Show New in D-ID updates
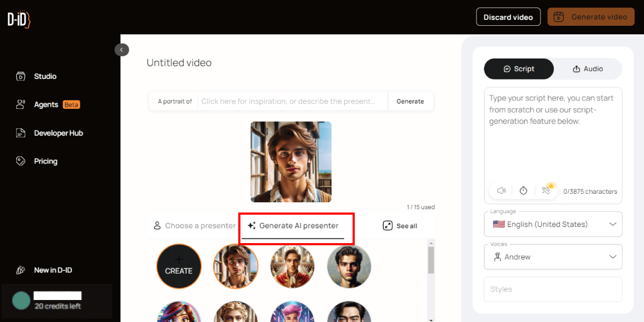Viewport: 644px width, 322px height. 44,270
